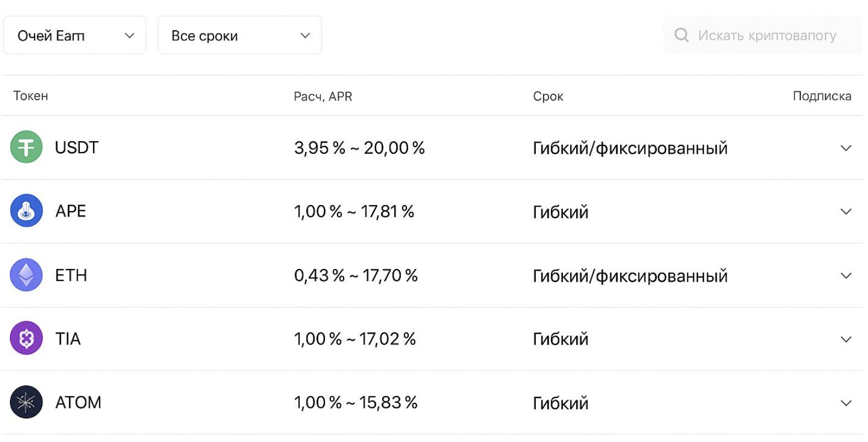Image resolution: width=868 pixels, height=442 pixels.
Task: Select the USDT token name
Action: [77, 148]
